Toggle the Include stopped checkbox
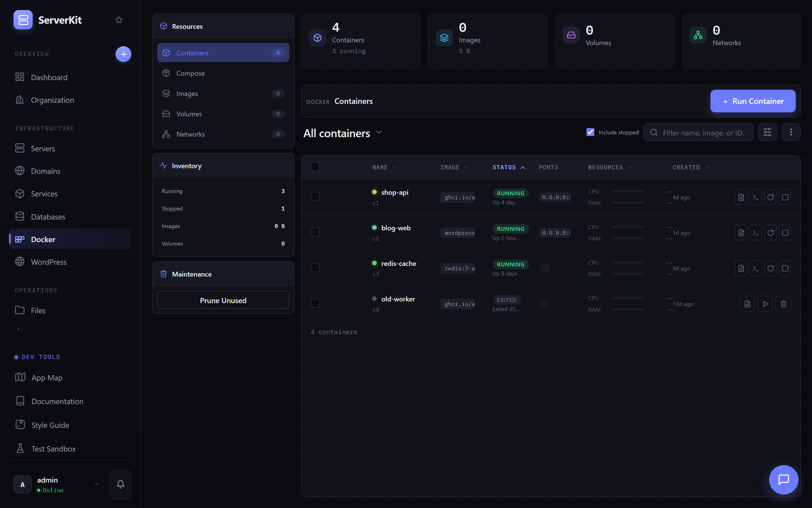Image resolution: width=812 pixels, height=508 pixels. coord(590,132)
